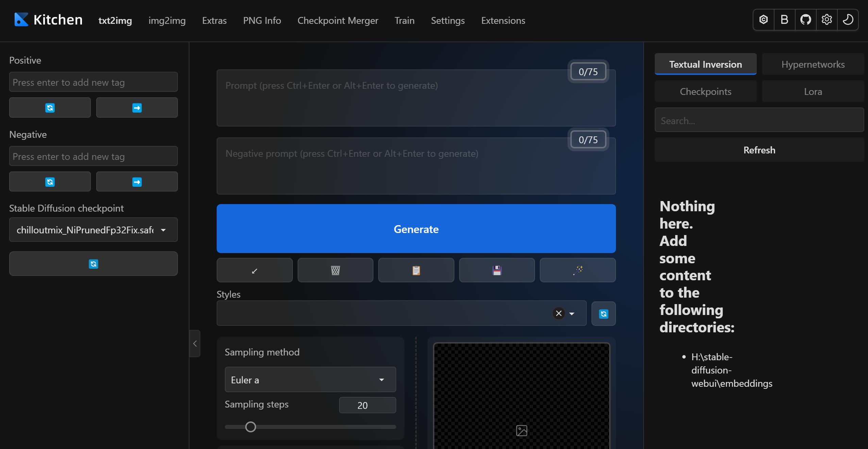Viewport: 868px width, 449px height.
Task: Send Positive tags with arrow icon
Action: click(x=137, y=108)
